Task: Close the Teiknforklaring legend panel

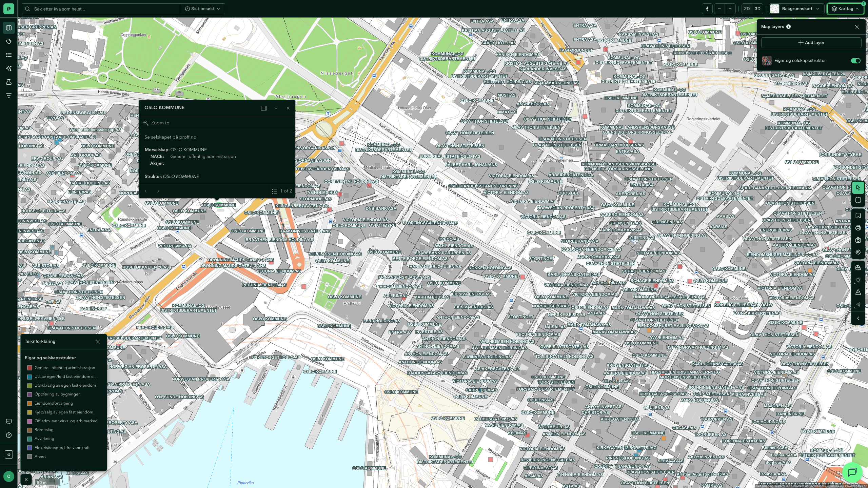Action: (x=98, y=342)
